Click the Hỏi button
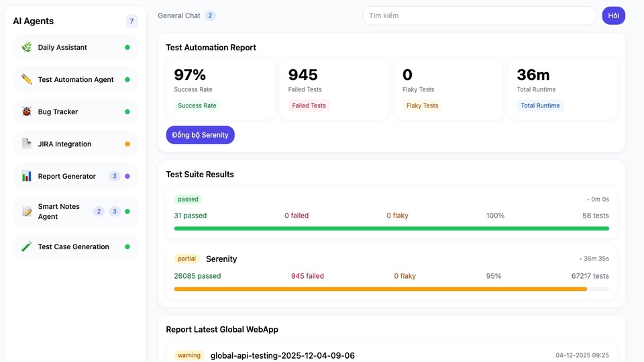The height and width of the screenshot is (362, 644). click(x=613, y=15)
